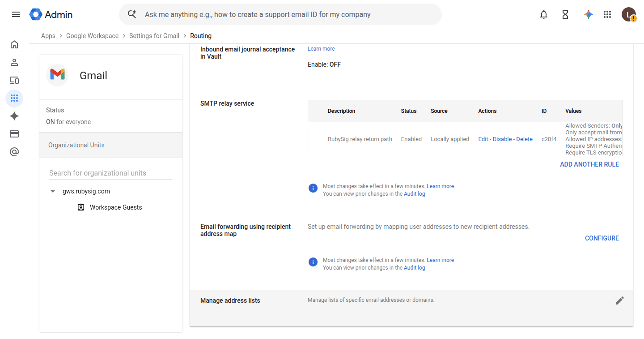Click the ID column header
The width and height of the screenshot is (644, 339).
pyautogui.click(x=544, y=111)
